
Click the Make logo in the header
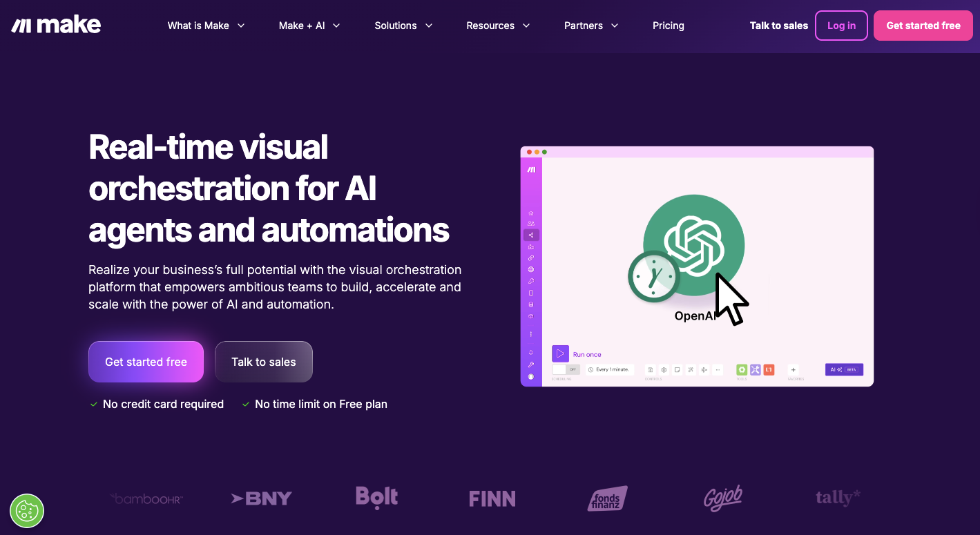56,26
